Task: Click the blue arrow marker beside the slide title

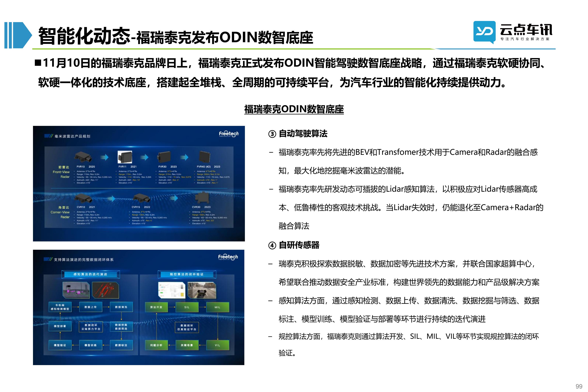Action: (x=18, y=35)
